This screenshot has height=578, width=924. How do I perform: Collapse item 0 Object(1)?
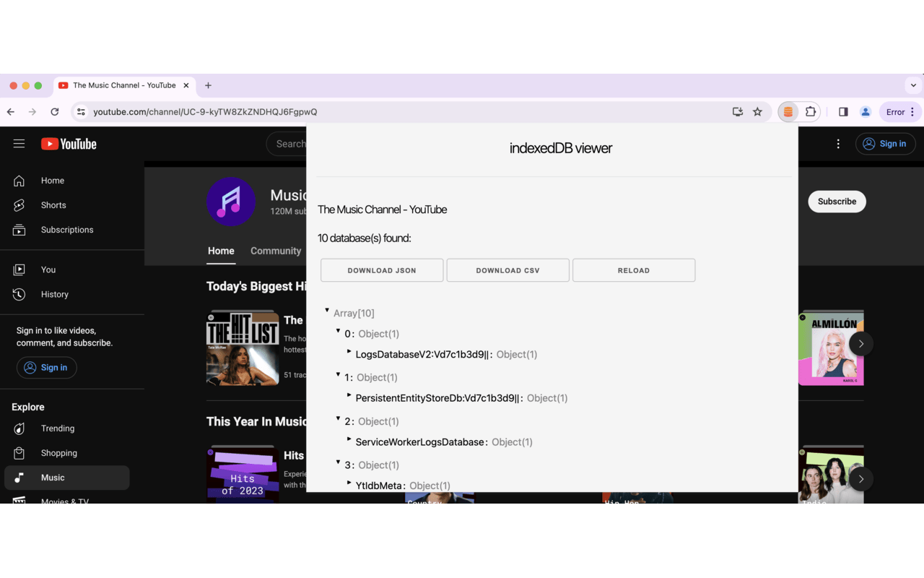coord(338,331)
